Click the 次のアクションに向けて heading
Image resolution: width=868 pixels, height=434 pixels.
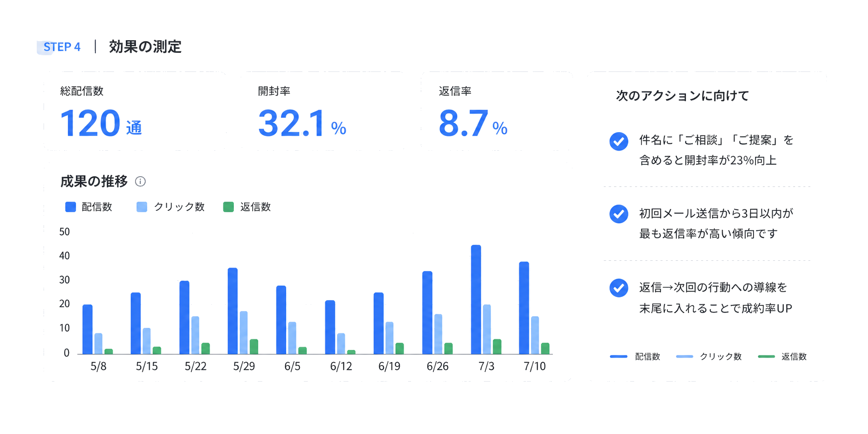pyautogui.click(x=683, y=96)
